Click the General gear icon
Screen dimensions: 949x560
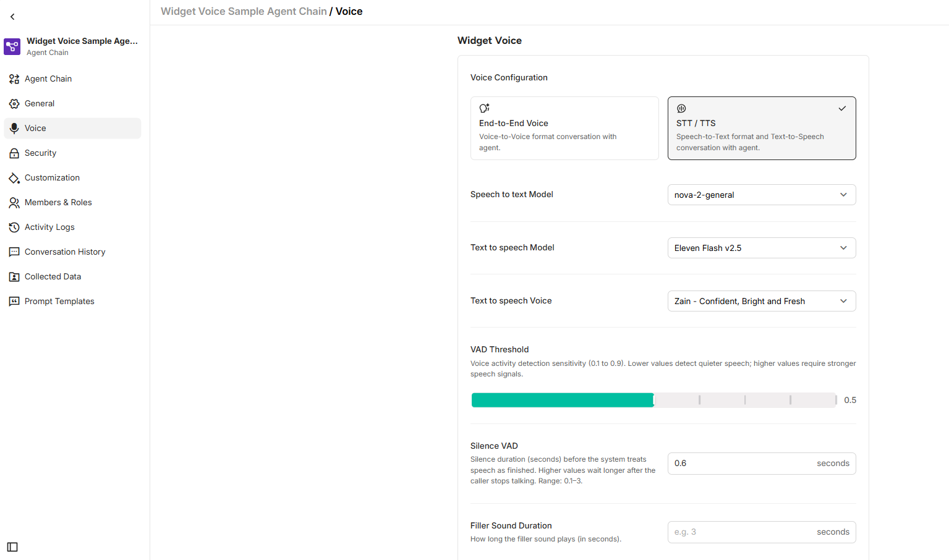14,104
